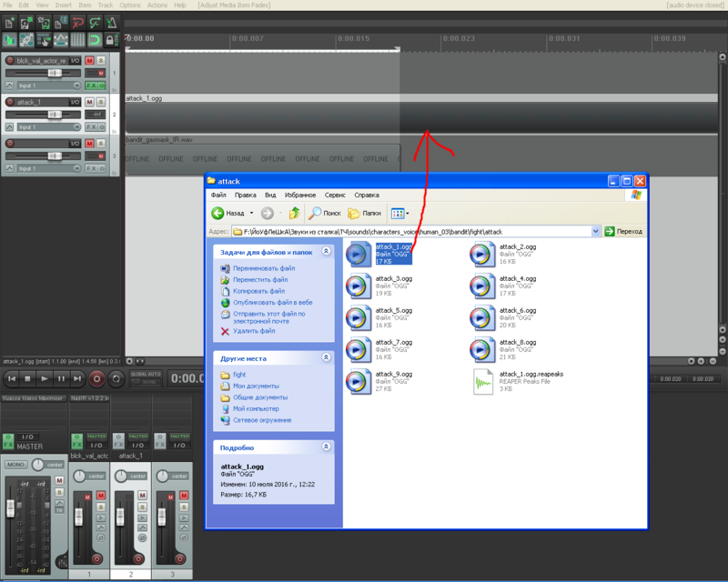Arm recording on attack_1 track
Viewport: 728px width, 582px height.
10,102
